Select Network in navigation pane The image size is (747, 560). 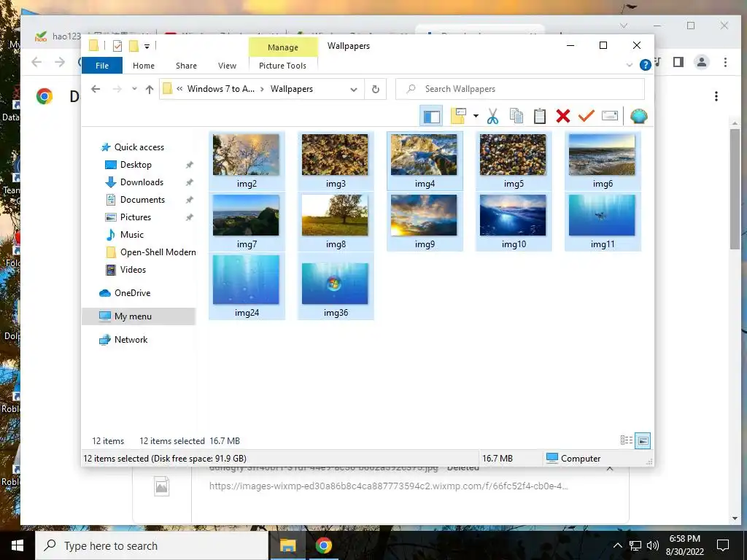tap(131, 340)
